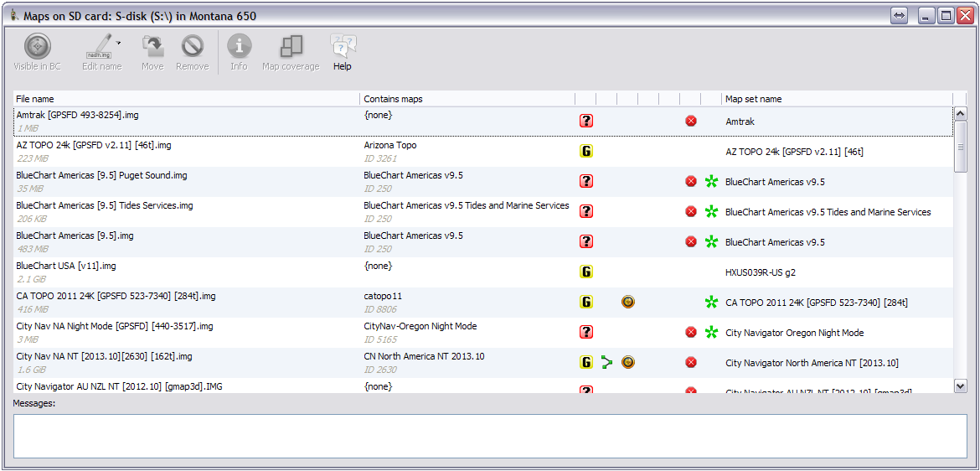Select BlueChart Americas [9.5] Puget Sound.img file

pyautogui.click(x=101, y=176)
